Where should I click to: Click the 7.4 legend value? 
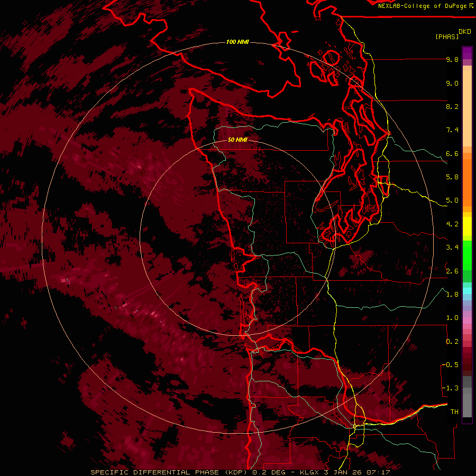pyautogui.click(x=452, y=130)
